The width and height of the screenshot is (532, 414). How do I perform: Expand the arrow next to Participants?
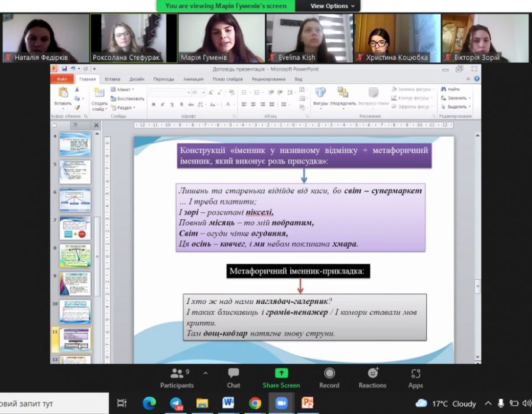tap(205, 373)
